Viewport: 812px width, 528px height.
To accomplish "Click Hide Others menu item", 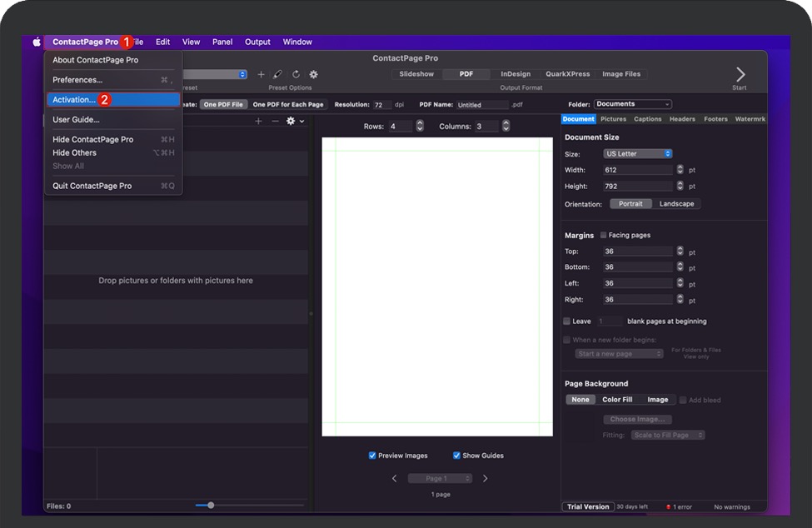I will tap(113, 152).
